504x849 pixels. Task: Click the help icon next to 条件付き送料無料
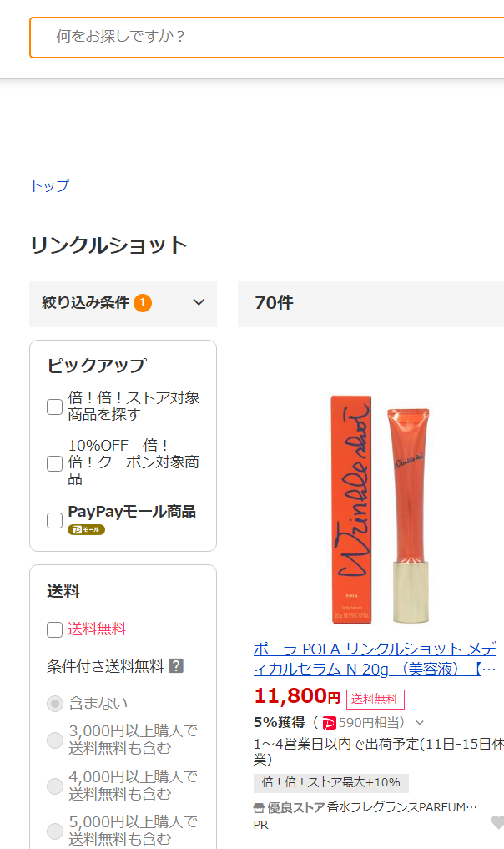click(176, 665)
